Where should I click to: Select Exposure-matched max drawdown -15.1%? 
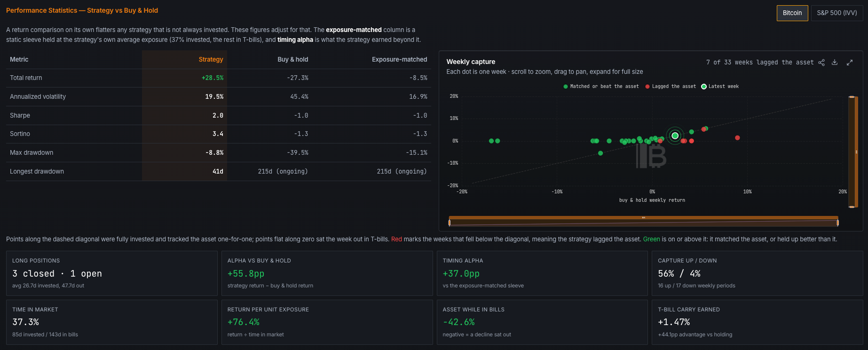pyautogui.click(x=417, y=153)
